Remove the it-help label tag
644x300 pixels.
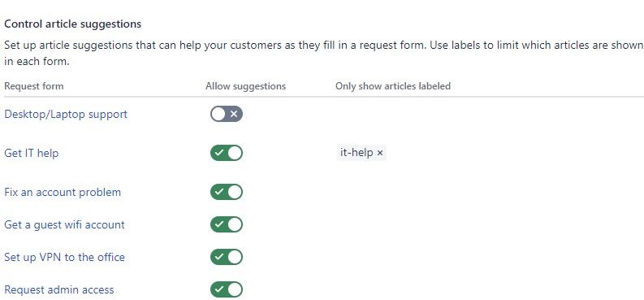380,153
